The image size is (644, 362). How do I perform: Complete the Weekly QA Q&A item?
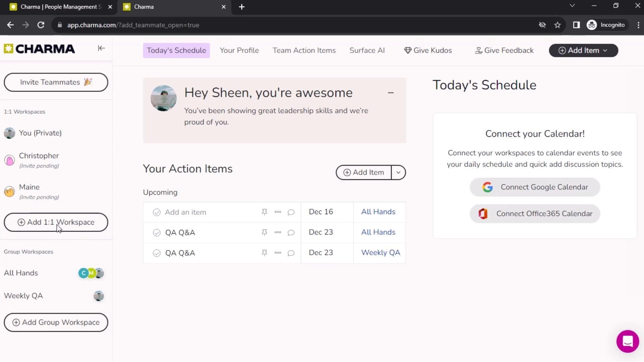(157, 253)
